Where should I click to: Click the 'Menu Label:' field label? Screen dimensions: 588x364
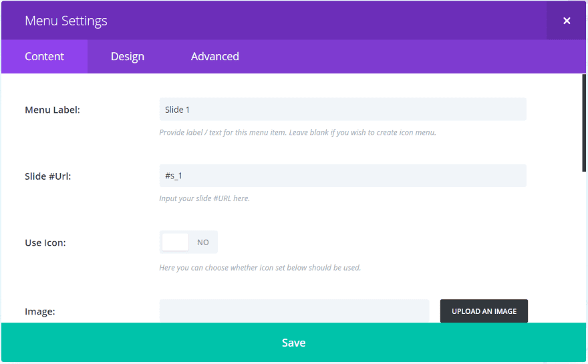(52, 110)
